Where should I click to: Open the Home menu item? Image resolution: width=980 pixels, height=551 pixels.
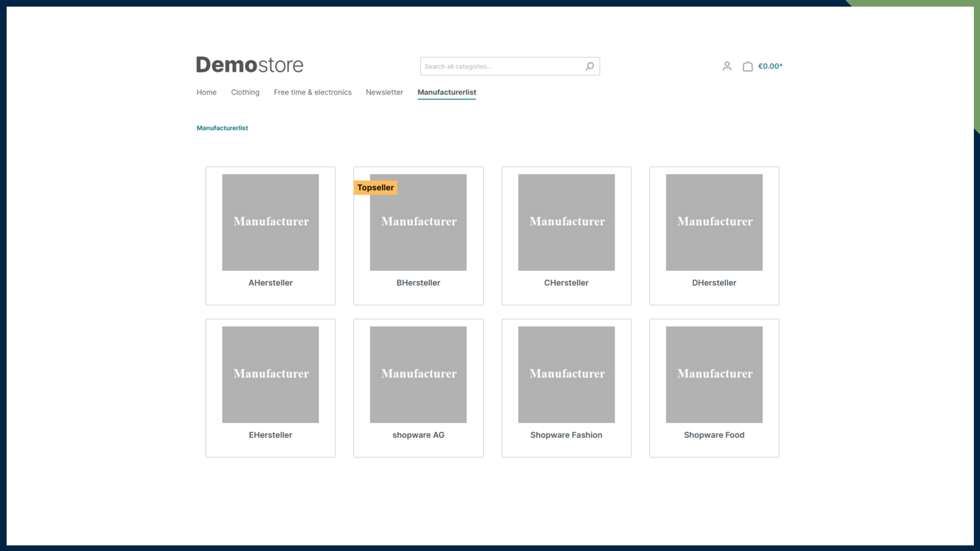[x=206, y=92]
